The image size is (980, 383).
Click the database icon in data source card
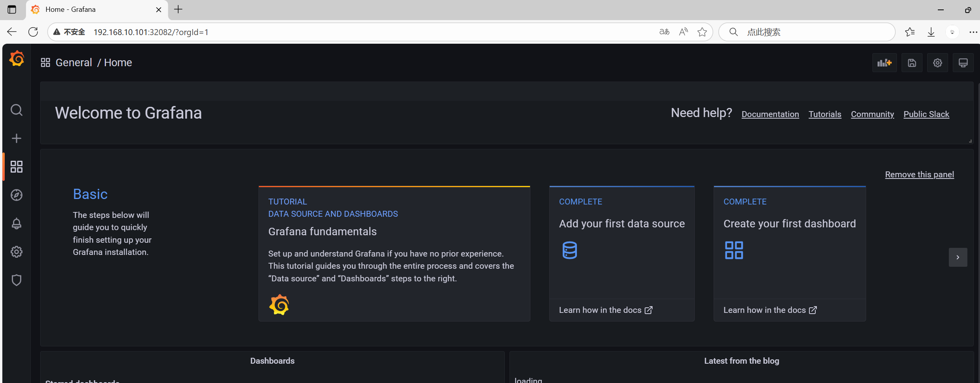pyautogui.click(x=569, y=250)
